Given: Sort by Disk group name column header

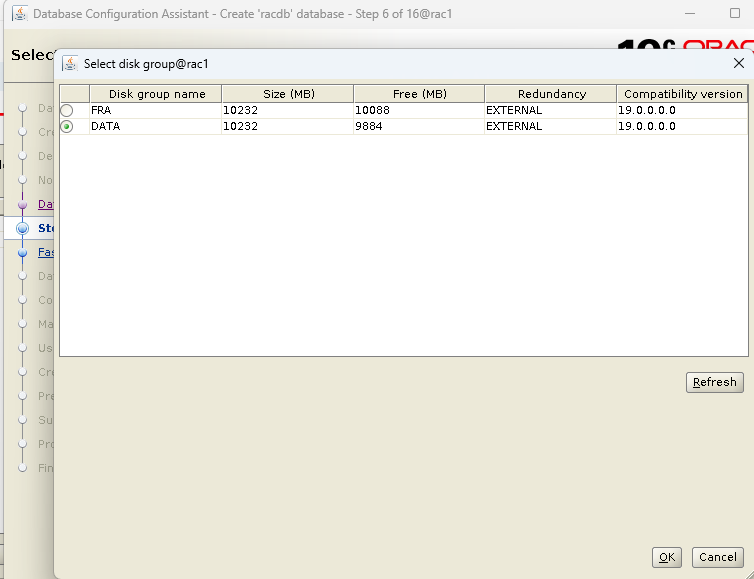Looking at the screenshot, I should pyautogui.click(x=156, y=94).
